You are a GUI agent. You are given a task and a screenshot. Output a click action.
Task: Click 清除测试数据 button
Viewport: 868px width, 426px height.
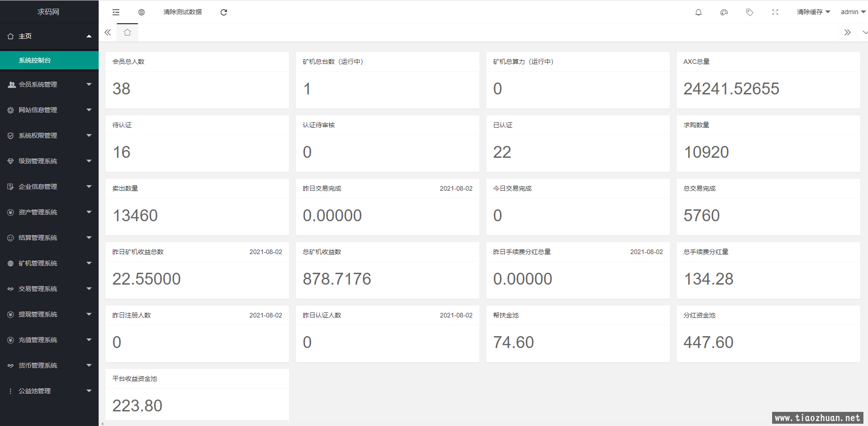point(183,12)
